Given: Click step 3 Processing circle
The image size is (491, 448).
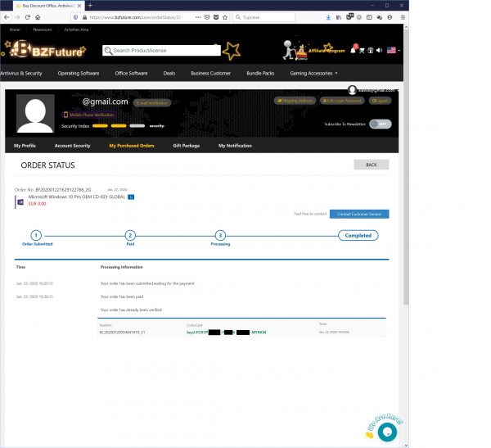Looking at the screenshot, I should [220, 235].
